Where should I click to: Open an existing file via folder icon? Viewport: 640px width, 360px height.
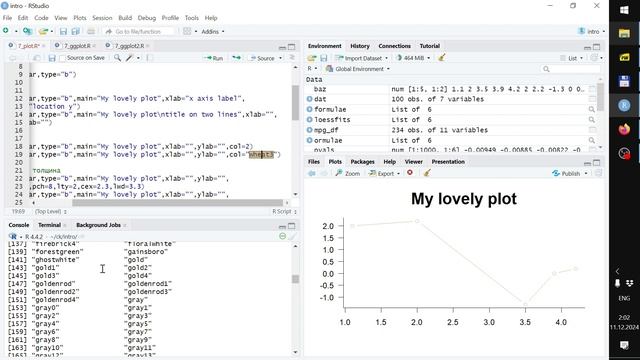coord(43,31)
